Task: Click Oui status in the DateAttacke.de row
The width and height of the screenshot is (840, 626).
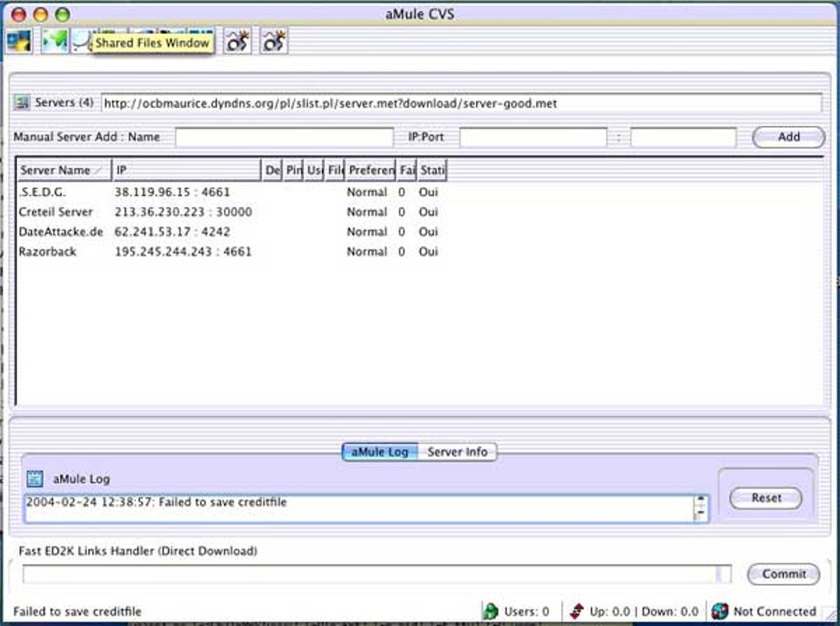Action: [428, 231]
